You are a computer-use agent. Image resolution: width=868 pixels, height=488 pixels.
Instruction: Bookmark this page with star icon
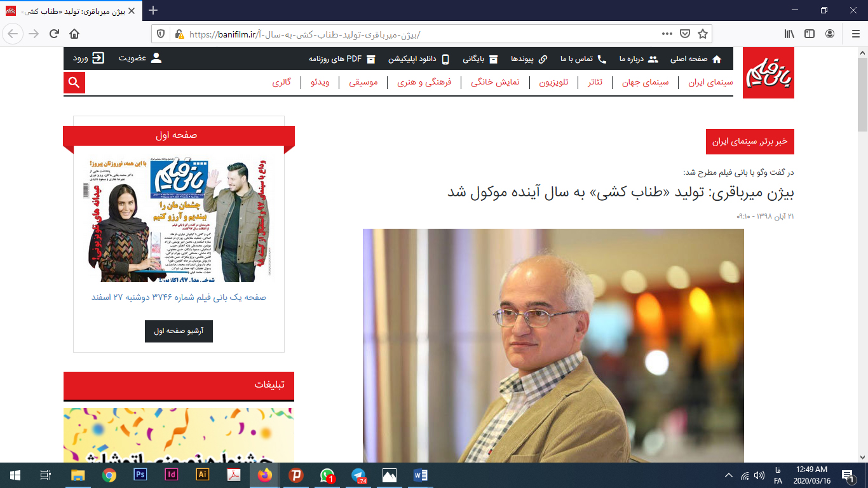(x=703, y=34)
